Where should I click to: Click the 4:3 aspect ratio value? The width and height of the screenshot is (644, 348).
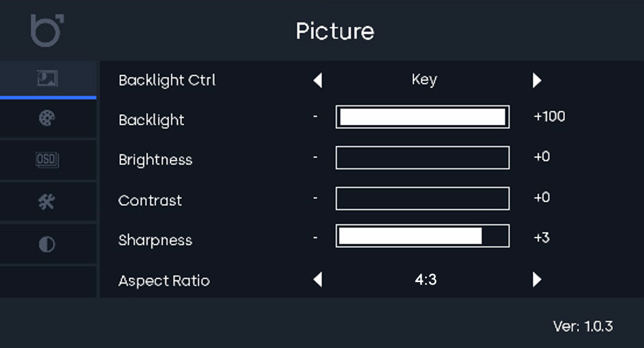click(426, 280)
